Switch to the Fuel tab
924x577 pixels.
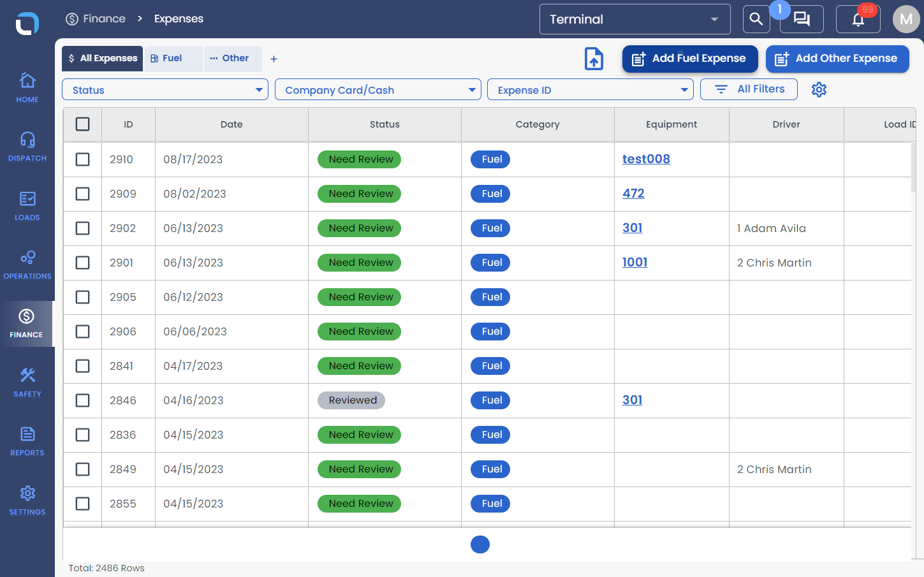pos(173,59)
